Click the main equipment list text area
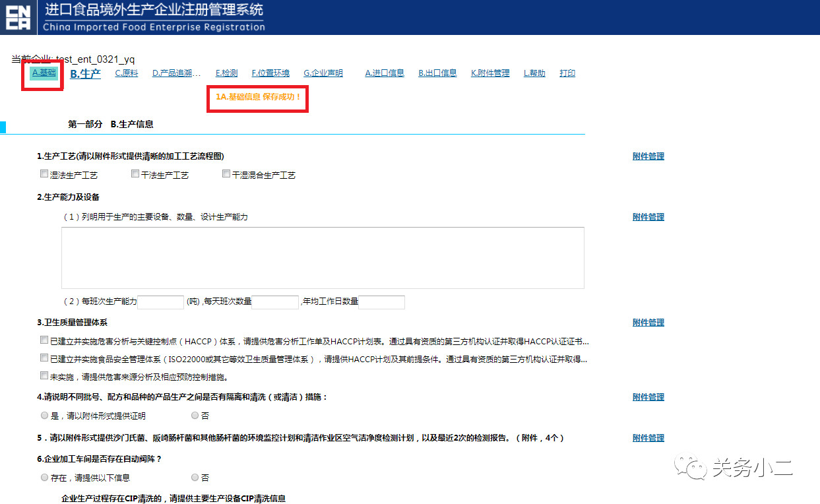 pyautogui.click(x=323, y=258)
